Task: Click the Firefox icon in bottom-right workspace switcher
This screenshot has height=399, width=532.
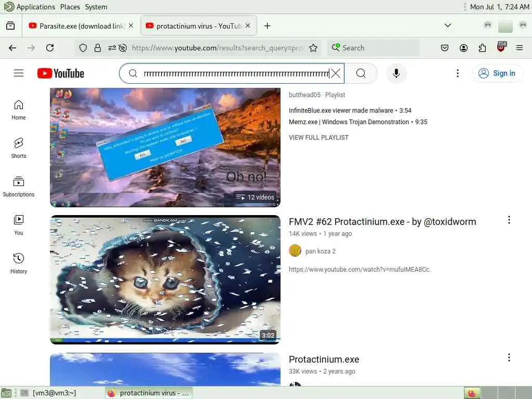Action: (472, 393)
